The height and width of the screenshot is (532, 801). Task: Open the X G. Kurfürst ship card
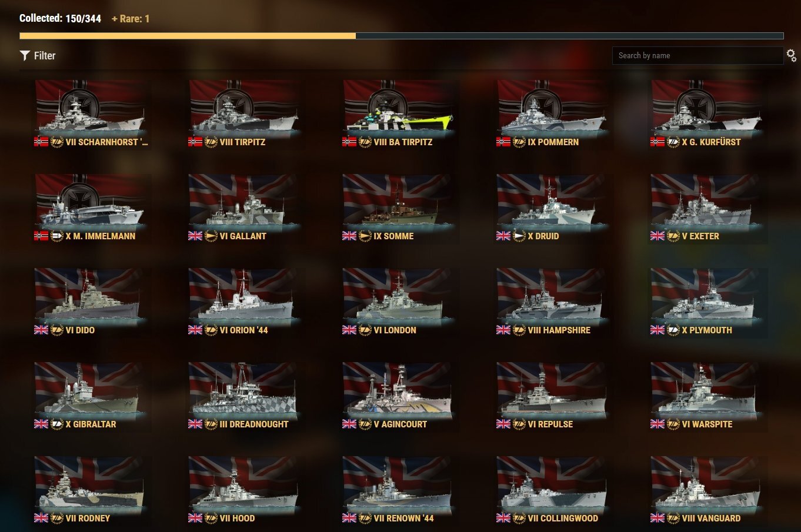pyautogui.click(x=706, y=114)
